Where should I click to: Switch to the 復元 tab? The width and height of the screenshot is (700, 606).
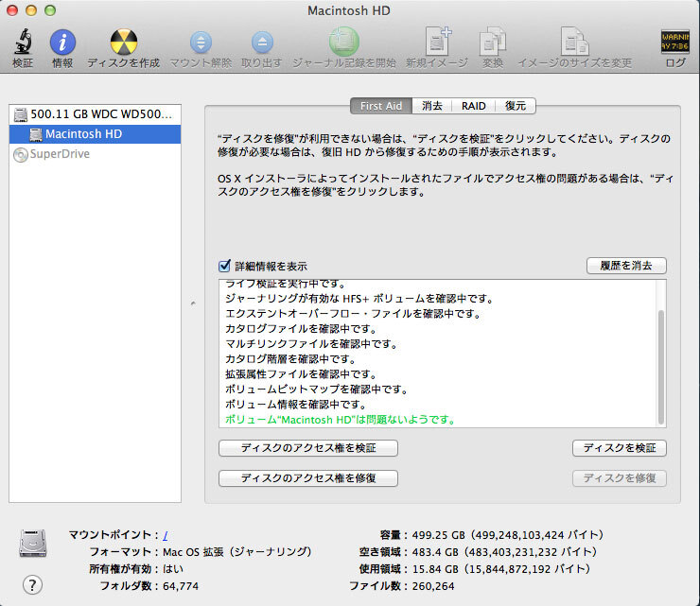point(516,106)
